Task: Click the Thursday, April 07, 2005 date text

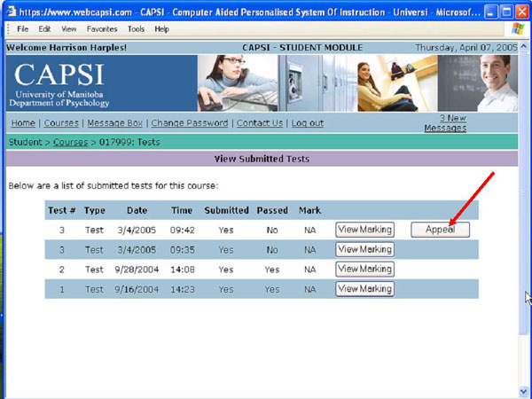Action: tap(466, 48)
